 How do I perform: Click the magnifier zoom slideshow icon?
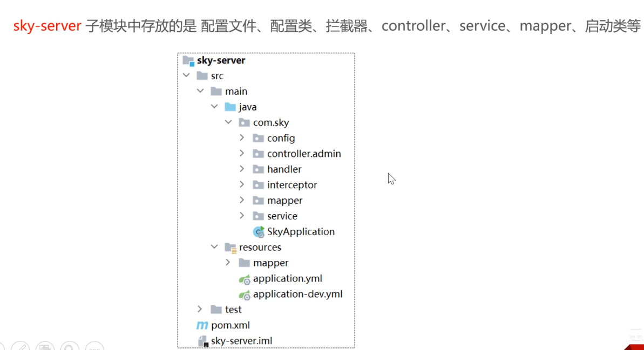click(x=70, y=347)
